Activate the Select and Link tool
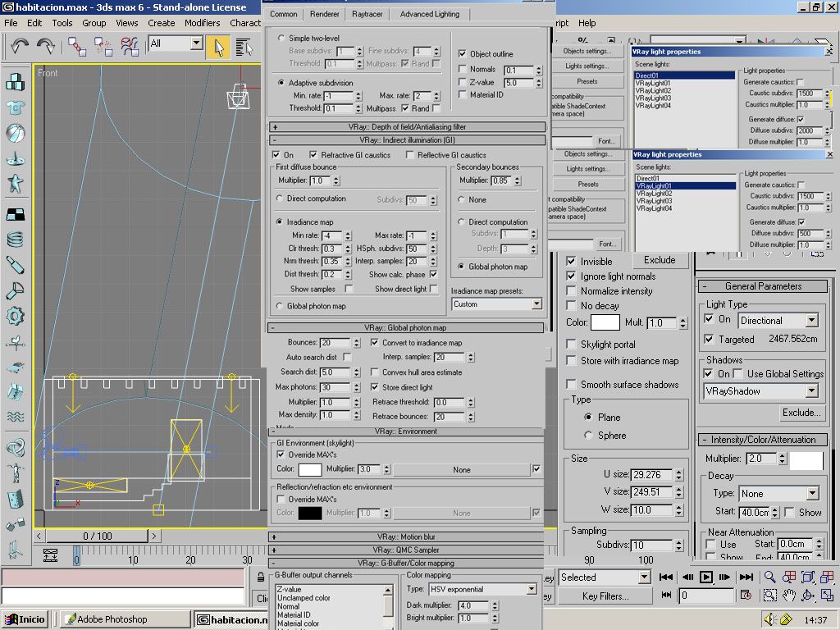 (x=76, y=47)
